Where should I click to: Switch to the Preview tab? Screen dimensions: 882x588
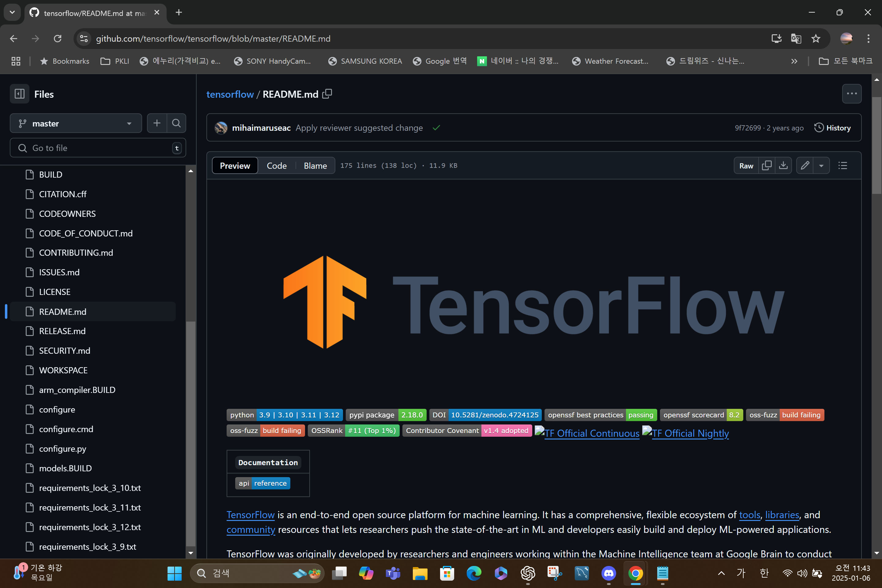point(235,165)
